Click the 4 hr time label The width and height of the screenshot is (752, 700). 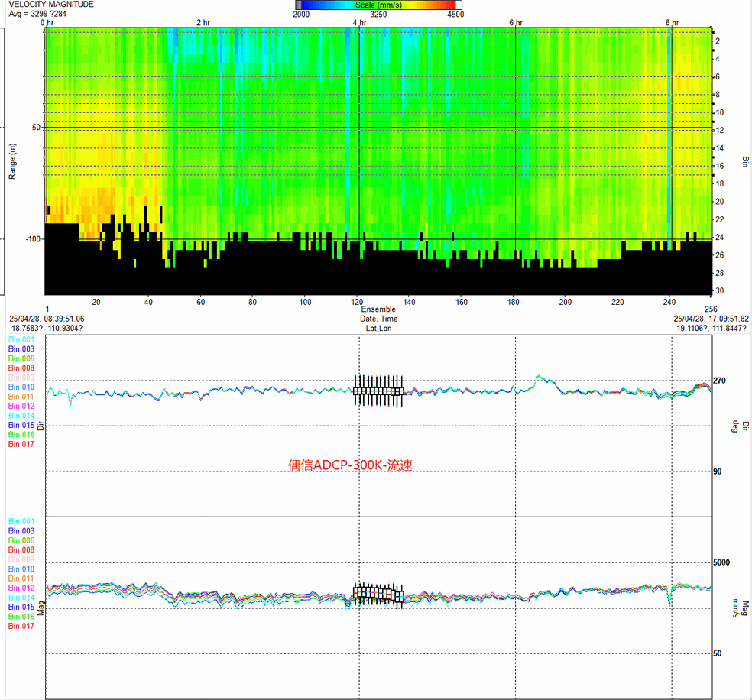(x=359, y=23)
